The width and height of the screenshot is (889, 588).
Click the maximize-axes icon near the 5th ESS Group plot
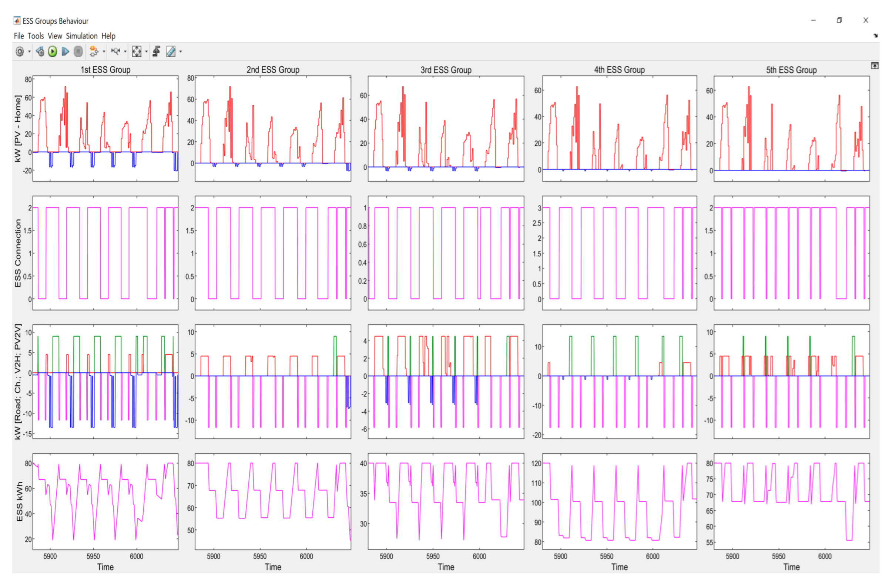[874, 65]
